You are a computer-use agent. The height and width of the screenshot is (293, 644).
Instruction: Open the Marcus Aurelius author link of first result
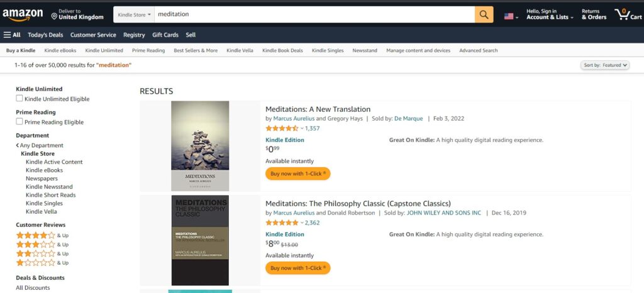tap(294, 119)
